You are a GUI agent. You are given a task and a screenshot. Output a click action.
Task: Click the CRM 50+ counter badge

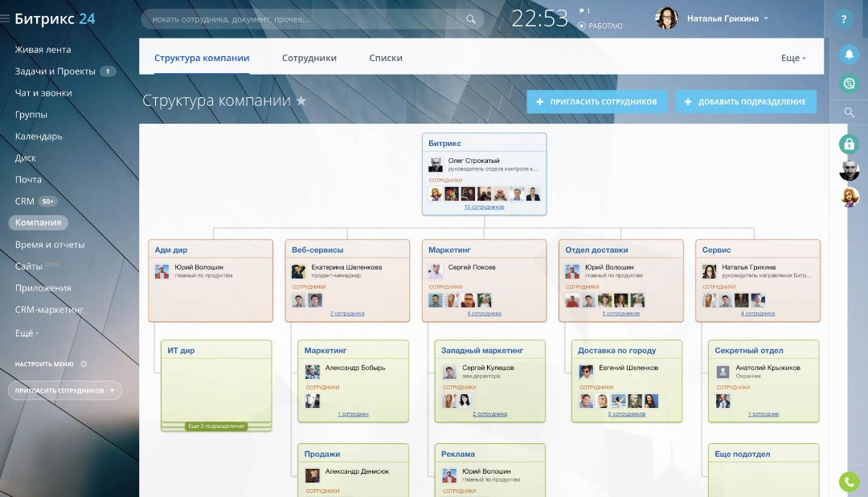[47, 202]
